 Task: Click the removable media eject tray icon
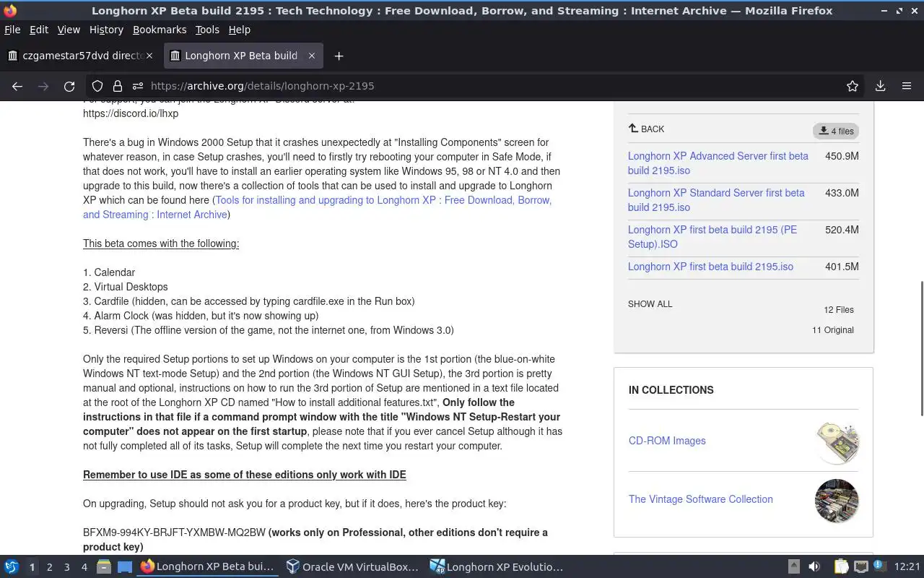[793, 567]
